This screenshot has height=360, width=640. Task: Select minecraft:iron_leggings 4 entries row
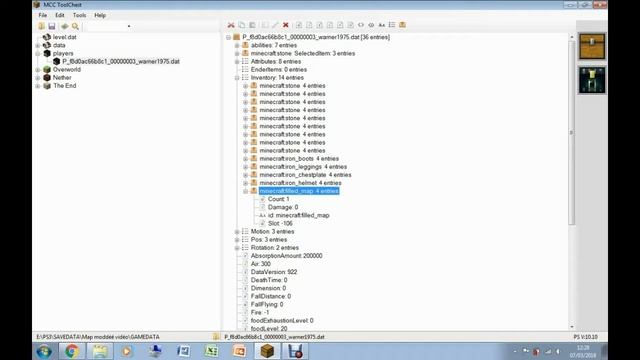[303, 167]
